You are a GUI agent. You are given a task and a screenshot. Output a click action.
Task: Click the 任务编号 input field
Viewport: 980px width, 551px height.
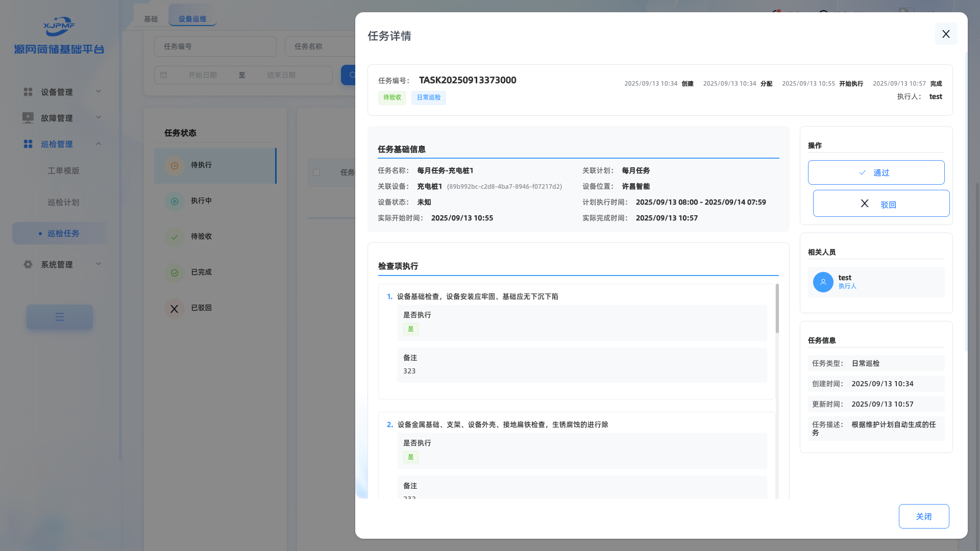click(215, 46)
